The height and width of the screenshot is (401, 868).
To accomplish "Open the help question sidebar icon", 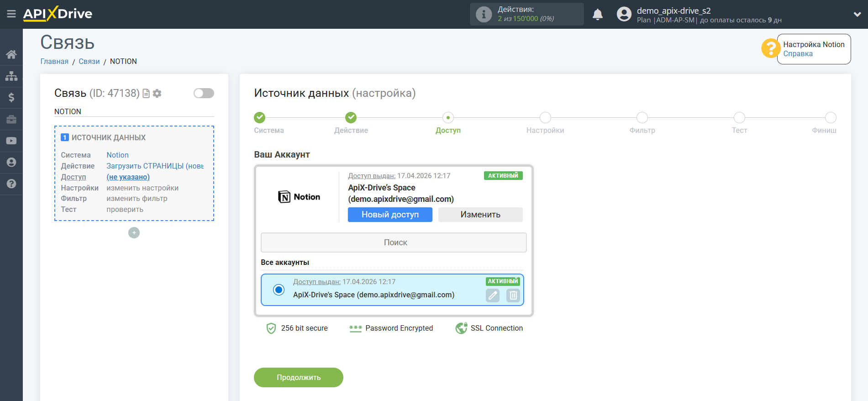I will point(11,184).
